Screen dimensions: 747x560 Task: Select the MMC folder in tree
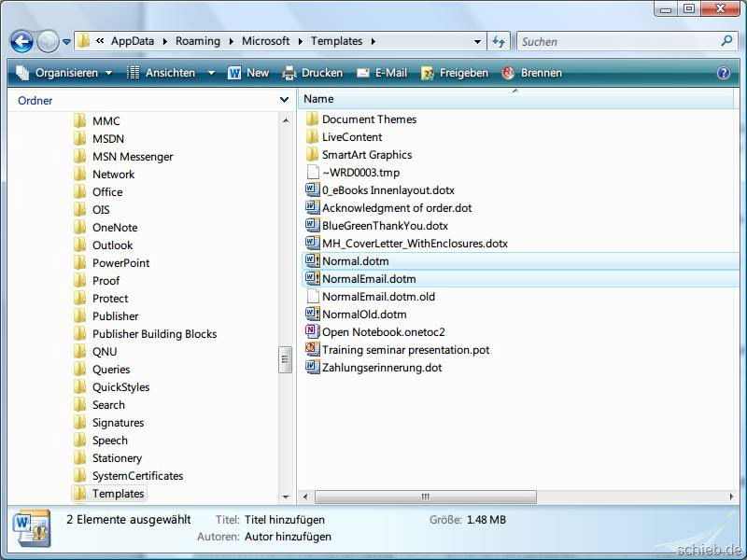[x=97, y=121]
